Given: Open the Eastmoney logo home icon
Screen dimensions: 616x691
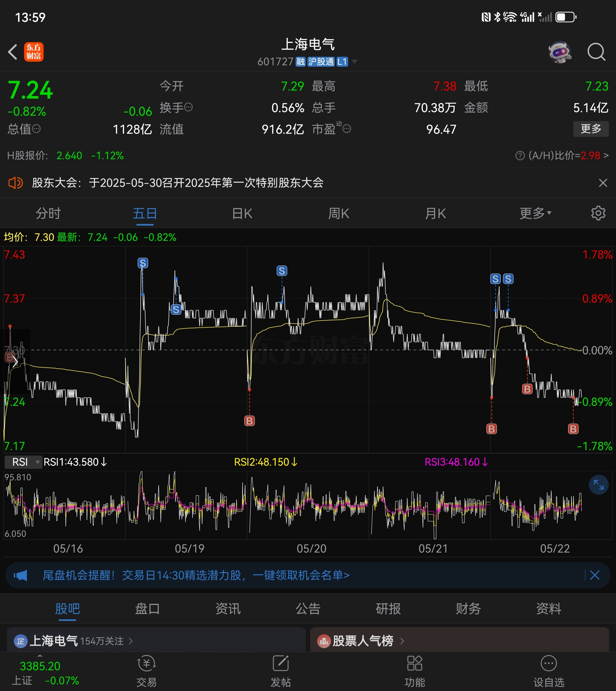Looking at the screenshot, I should click(34, 52).
